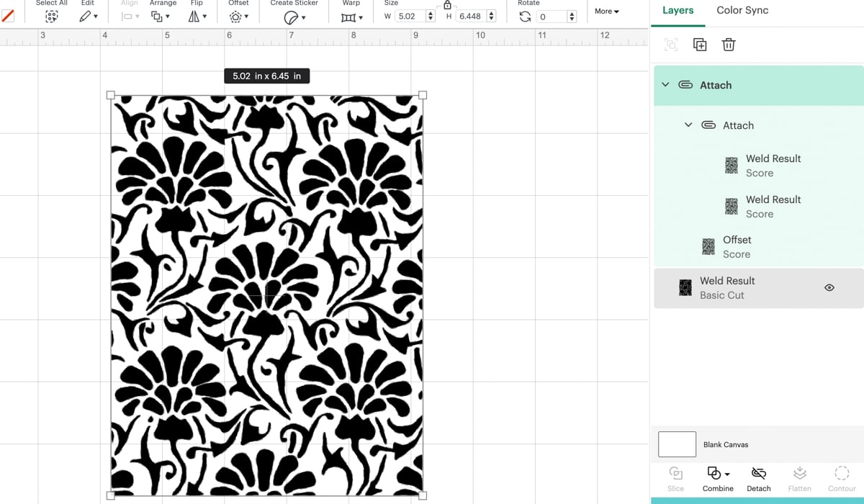This screenshot has height=504, width=864.
Task: Apply Flatten to the selection
Action: coord(799,475)
